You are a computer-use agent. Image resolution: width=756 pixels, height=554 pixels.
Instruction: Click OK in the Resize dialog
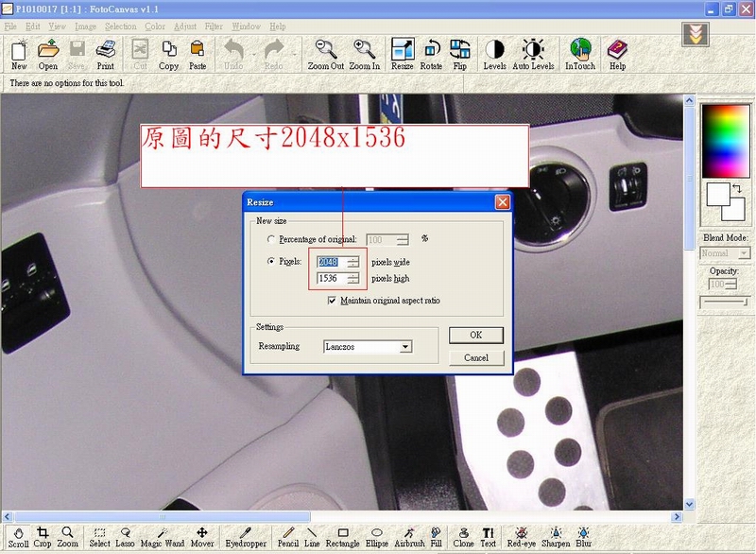click(x=475, y=335)
